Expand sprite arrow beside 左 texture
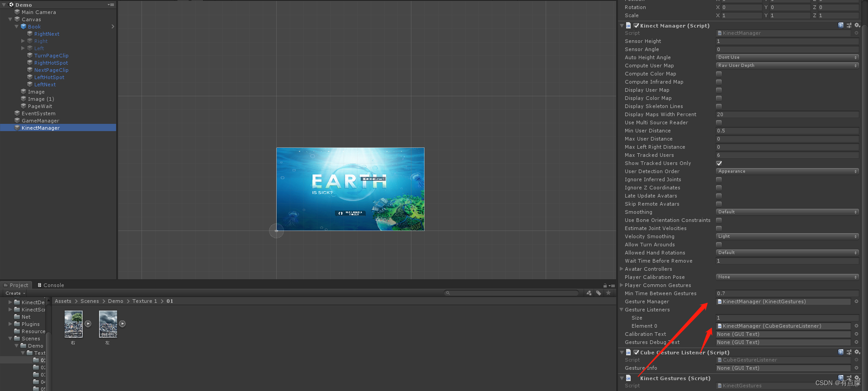Viewport: 868px width, 391px height. [x=123, y=324]
